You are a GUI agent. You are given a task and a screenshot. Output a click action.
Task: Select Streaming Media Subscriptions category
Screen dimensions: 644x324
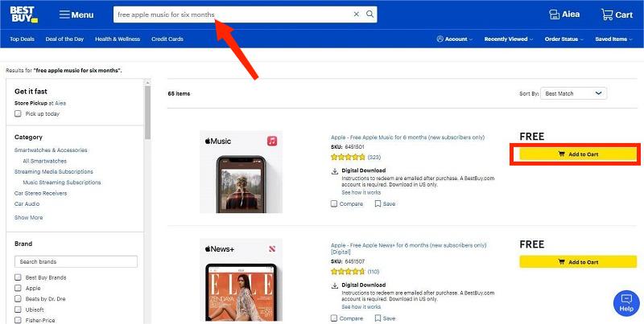(54, 171)
